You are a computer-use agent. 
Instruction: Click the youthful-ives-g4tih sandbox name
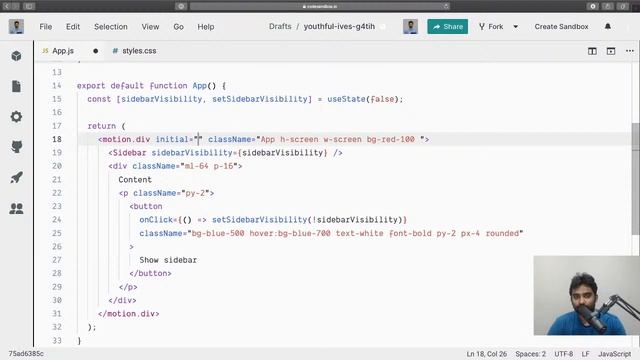(339, 27)
